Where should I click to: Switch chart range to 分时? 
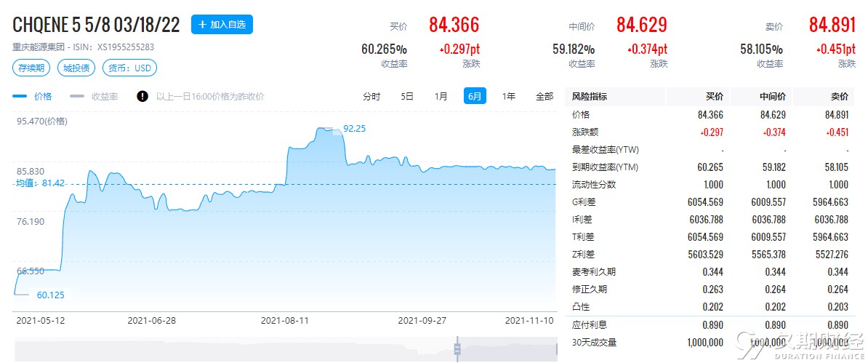coord(372,97)
